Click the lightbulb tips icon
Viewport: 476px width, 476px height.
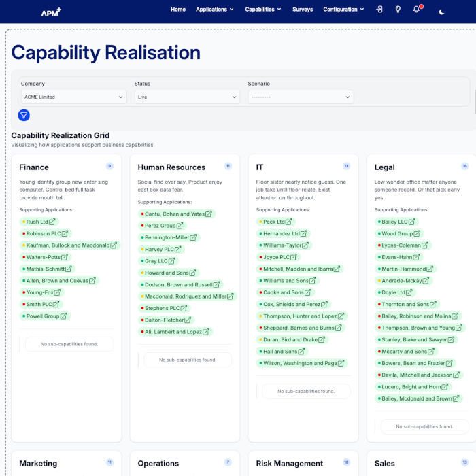click(398, 10)
